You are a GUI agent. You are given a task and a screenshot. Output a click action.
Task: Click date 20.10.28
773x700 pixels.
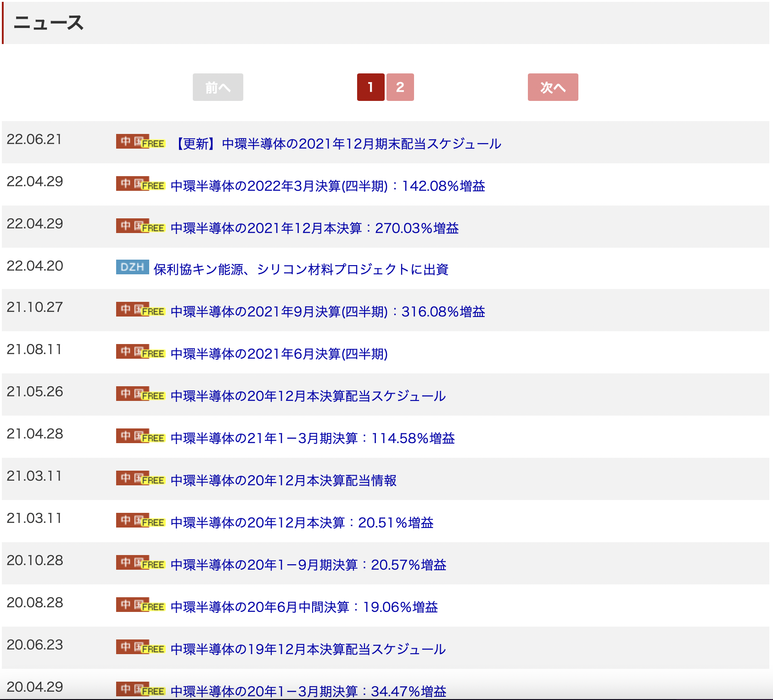pyautogui.click(x=35, y=561)
